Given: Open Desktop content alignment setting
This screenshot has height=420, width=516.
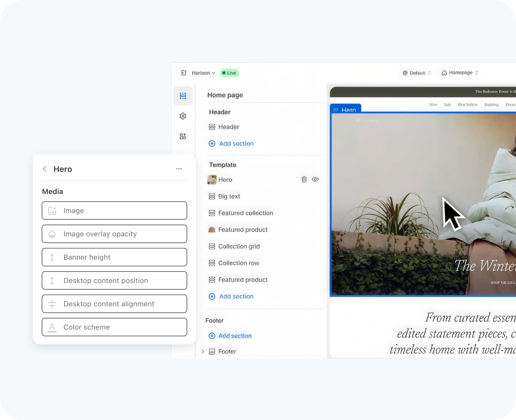Looking at the screenshot, I should (x=114, y=304).
